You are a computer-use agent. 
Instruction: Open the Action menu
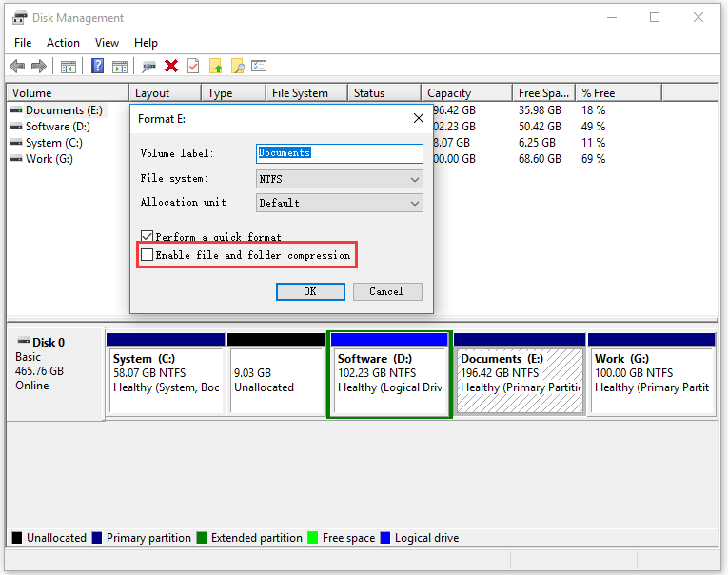click(63, 43)
